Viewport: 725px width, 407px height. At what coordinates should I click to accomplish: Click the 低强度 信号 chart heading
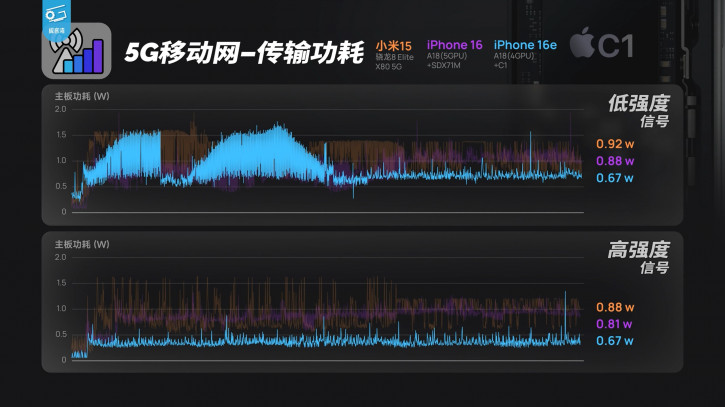[639, 111]
